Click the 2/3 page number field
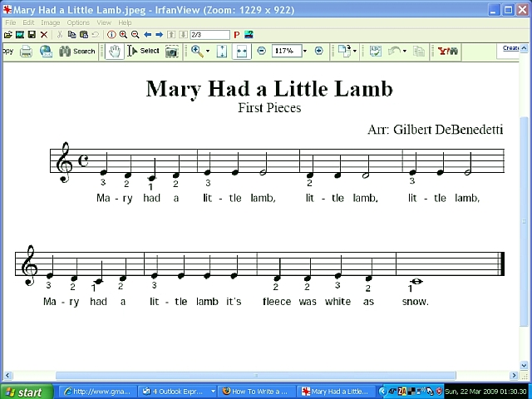This screenshot has height=399, width=532. [x=209, y=35]
